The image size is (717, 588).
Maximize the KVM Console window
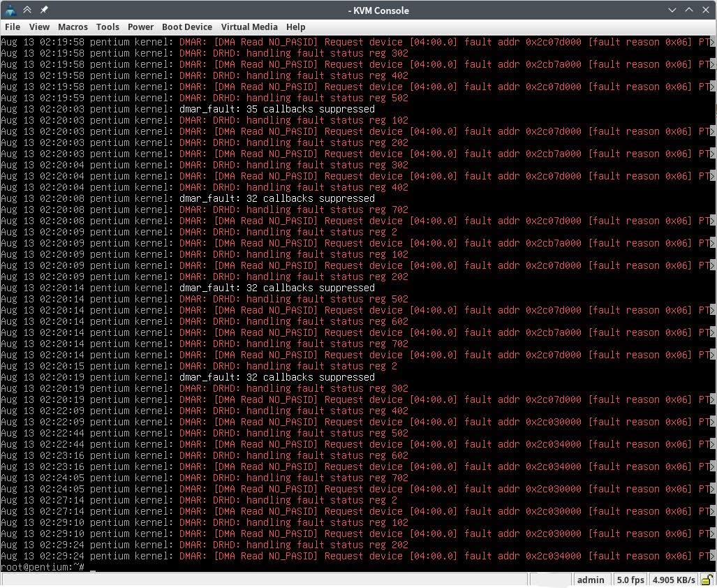click(x=689, y=10)
